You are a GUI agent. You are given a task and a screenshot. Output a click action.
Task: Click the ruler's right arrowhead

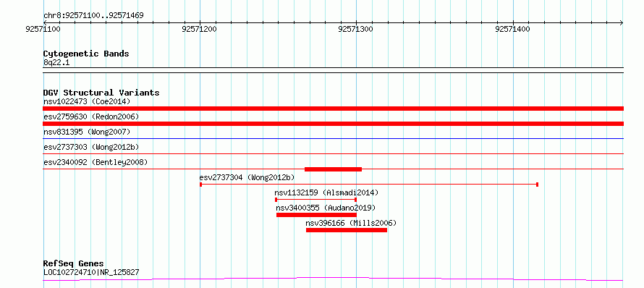[x=622, y=22]
